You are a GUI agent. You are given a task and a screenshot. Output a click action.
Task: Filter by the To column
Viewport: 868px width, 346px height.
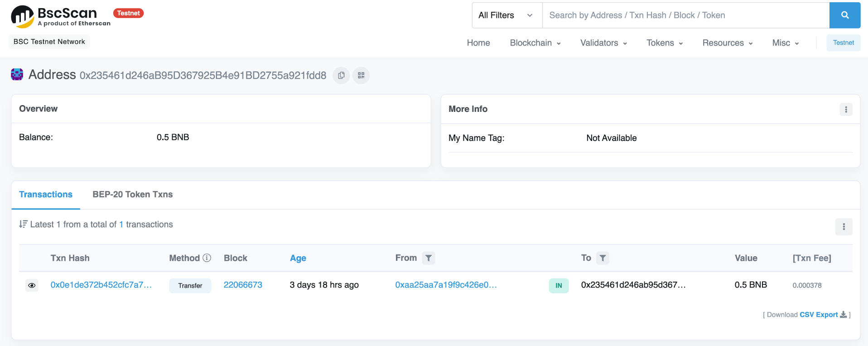tap(602, 258)
